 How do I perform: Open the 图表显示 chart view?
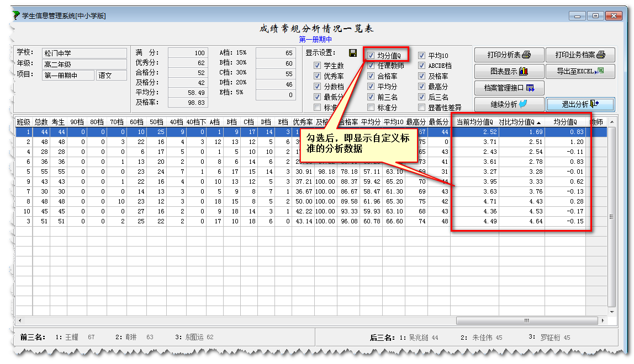click(509, 72)
